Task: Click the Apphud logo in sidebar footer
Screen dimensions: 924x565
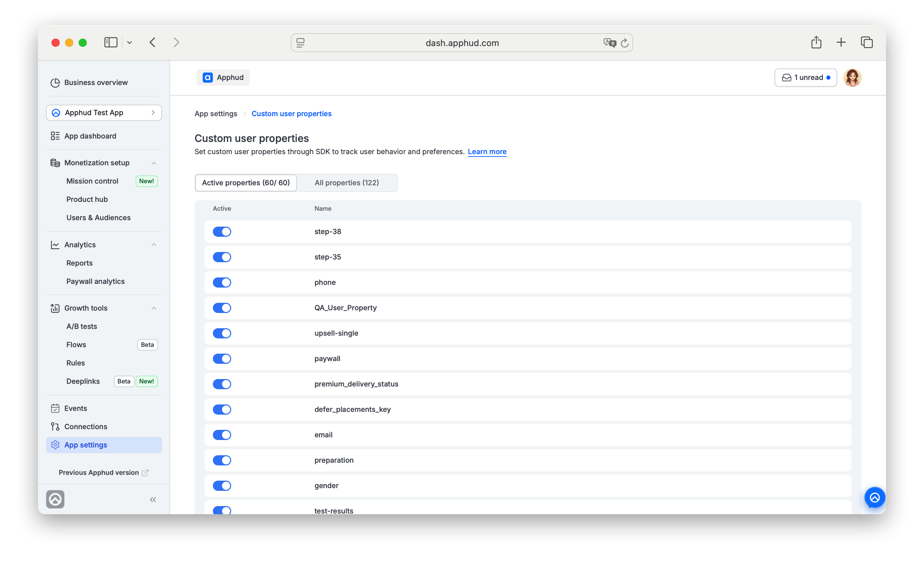Action: (55, 499)
